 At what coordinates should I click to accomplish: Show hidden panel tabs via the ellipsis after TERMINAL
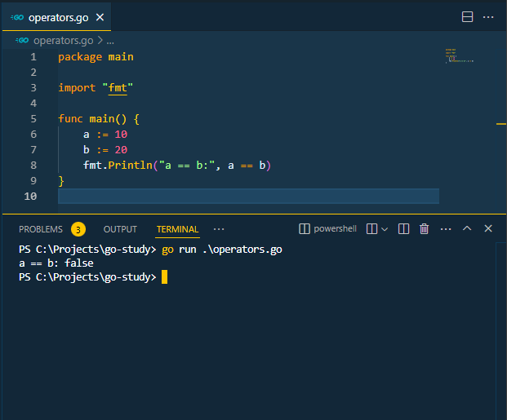point(218,229)
